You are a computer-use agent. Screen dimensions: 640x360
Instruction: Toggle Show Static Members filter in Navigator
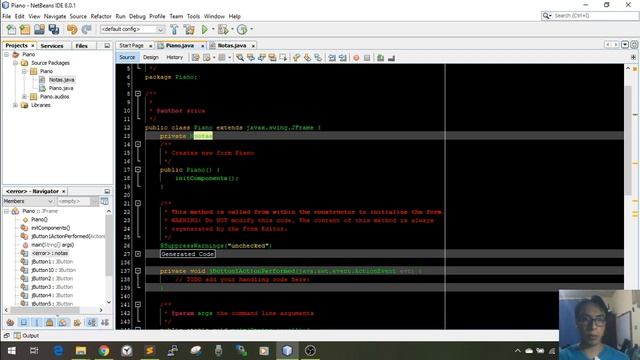[x=36, y=322]
